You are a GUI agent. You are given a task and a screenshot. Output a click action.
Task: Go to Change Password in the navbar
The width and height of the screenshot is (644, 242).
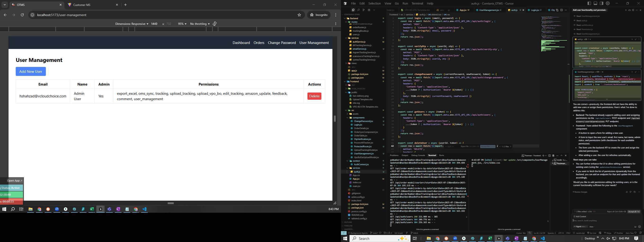(282, 43)
